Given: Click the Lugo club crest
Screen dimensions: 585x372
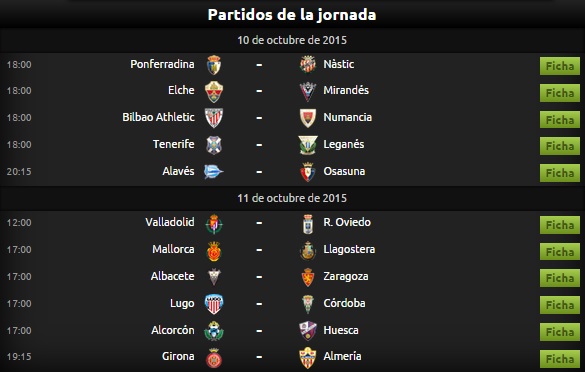Looking at the screenshot, I should pyautogui.click(x=214, y=304).
